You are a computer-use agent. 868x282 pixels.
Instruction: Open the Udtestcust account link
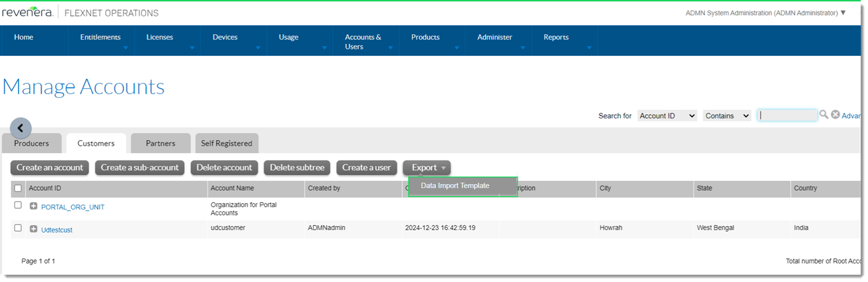coord(57,230)
